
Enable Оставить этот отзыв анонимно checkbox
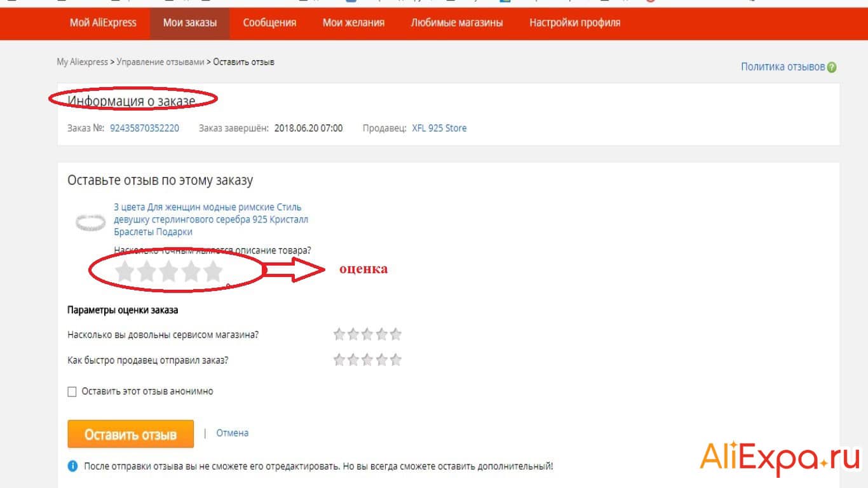click(72, 391)
